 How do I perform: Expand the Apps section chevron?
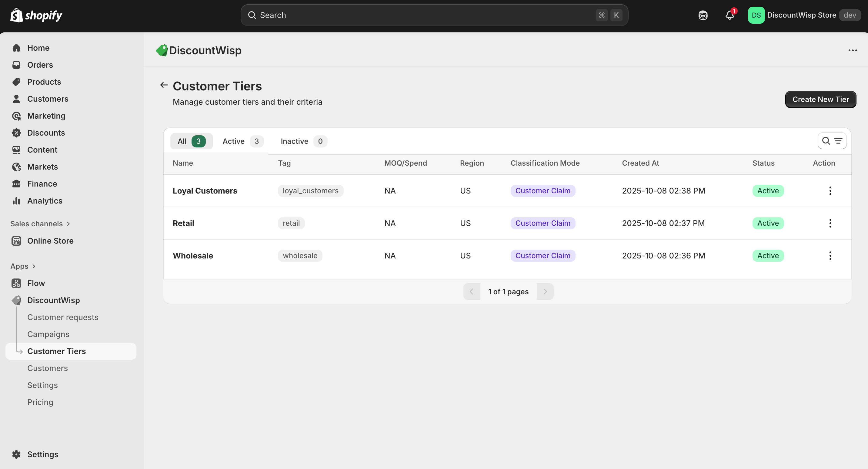click(34, 266)
